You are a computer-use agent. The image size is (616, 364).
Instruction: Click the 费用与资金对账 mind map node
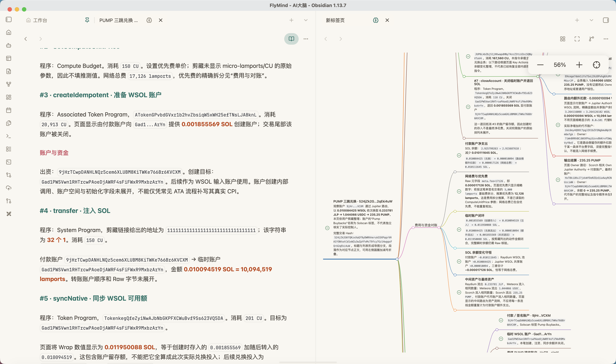(x=426, y=225)
